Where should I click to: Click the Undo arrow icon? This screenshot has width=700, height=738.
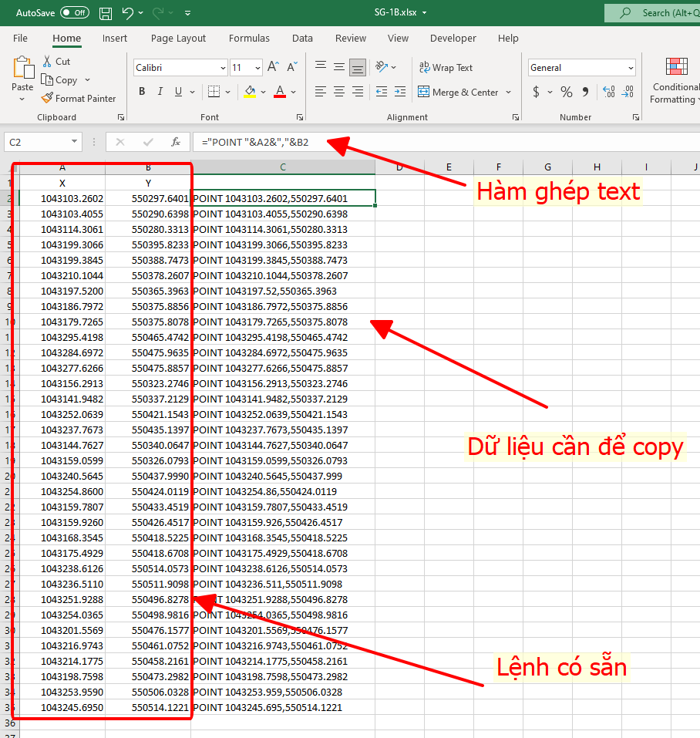128,13
